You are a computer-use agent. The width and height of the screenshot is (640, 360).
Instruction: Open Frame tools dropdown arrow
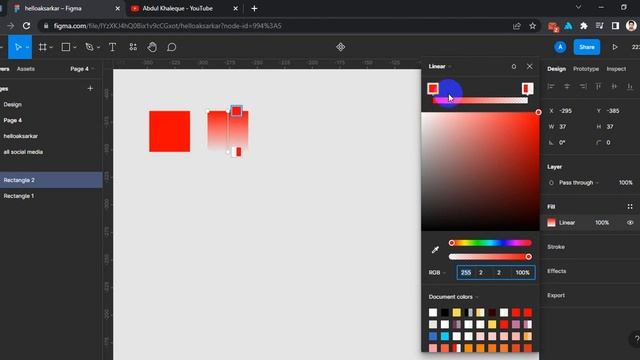click(51, 48)
